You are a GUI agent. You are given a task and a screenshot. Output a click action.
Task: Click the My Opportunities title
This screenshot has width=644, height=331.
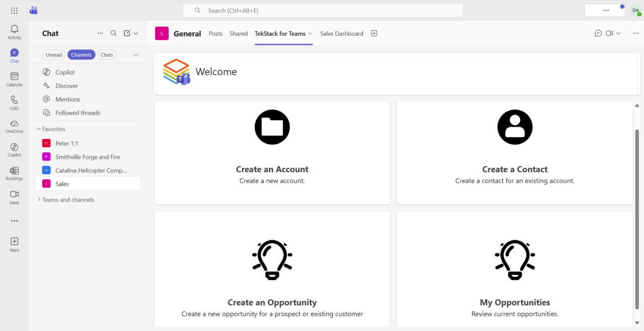515,302
